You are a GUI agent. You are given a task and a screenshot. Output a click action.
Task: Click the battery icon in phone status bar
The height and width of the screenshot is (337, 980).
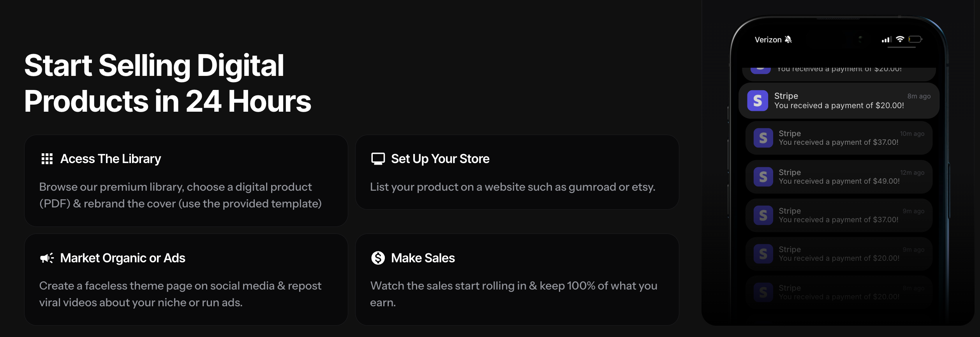click(915, 39)
